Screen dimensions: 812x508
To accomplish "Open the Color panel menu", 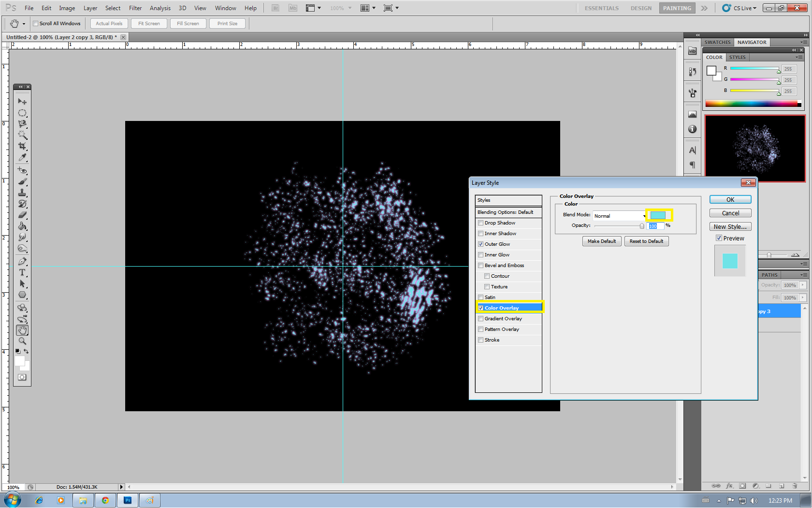I will [x=800, y=57].
